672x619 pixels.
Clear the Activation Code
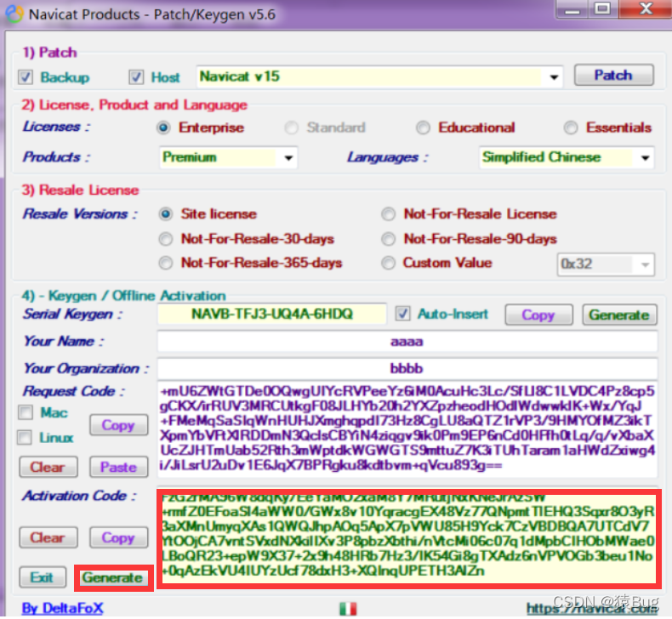tap(48, 537)
